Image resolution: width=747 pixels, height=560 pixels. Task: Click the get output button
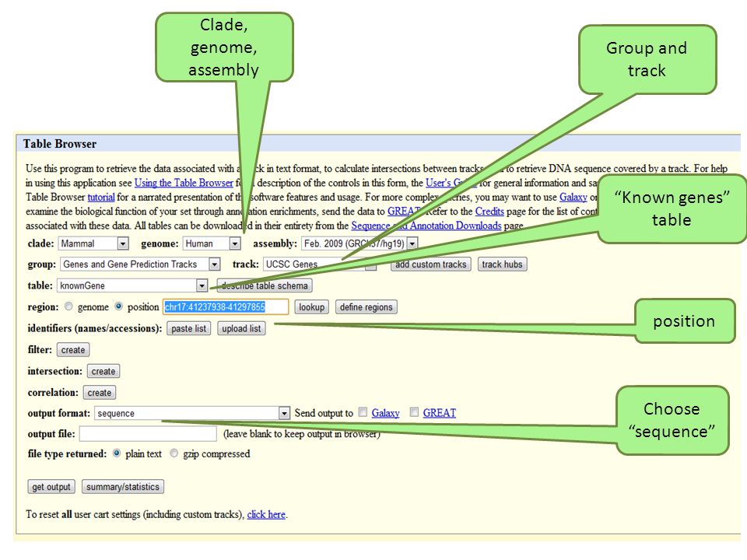pos(51,487)
